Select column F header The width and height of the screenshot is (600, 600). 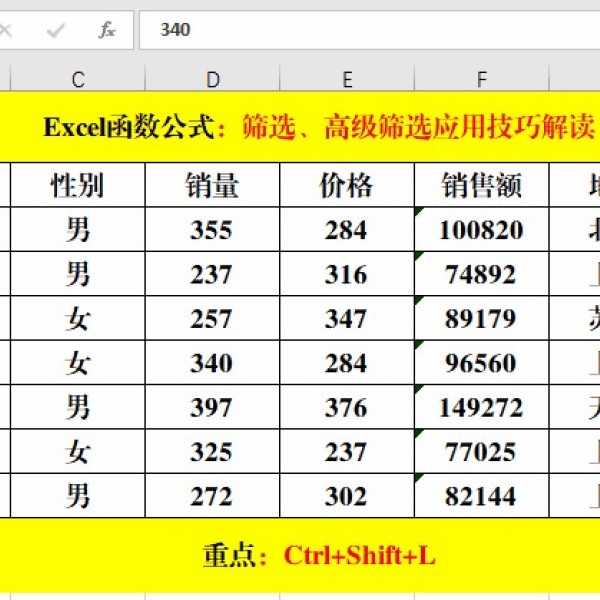click(482, 79)
